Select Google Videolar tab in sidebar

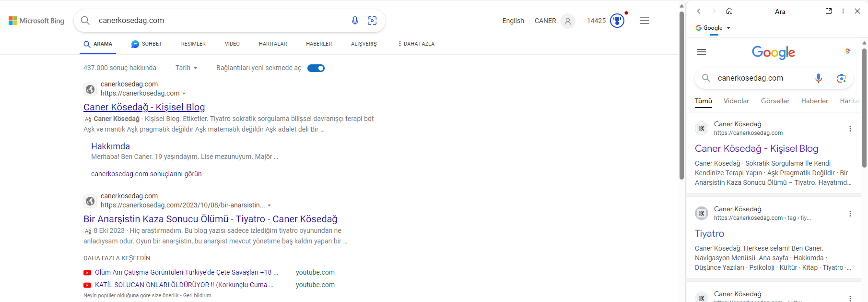pos(736,101)
